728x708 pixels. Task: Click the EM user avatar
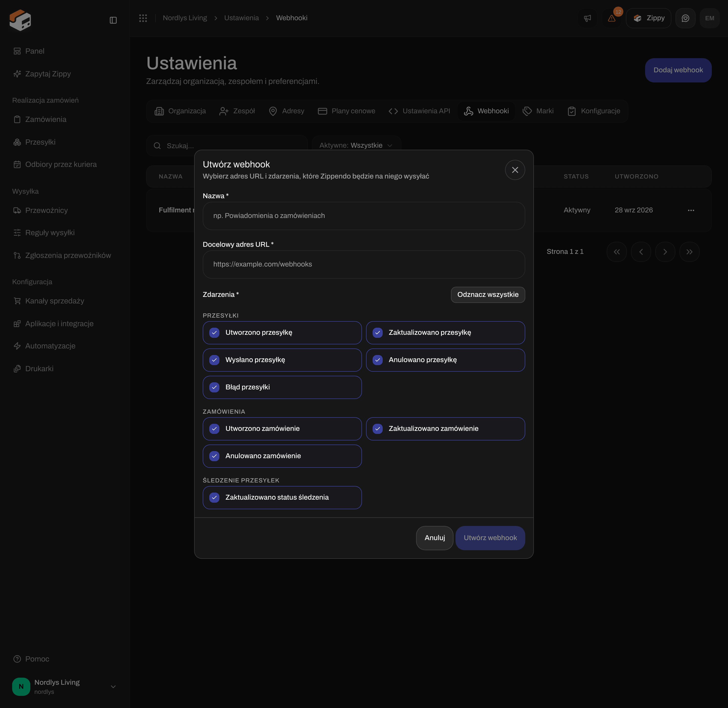tap(709, 18)
